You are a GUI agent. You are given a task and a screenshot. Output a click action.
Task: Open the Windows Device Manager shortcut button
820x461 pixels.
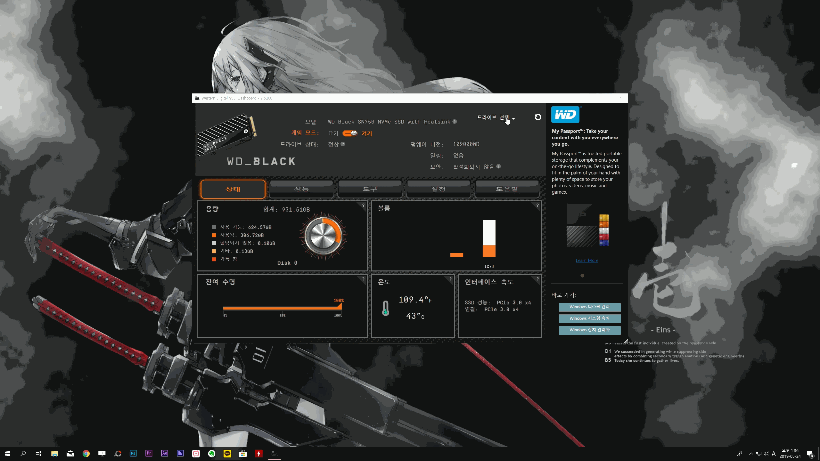pyautogui.click(x=589, y=330)
